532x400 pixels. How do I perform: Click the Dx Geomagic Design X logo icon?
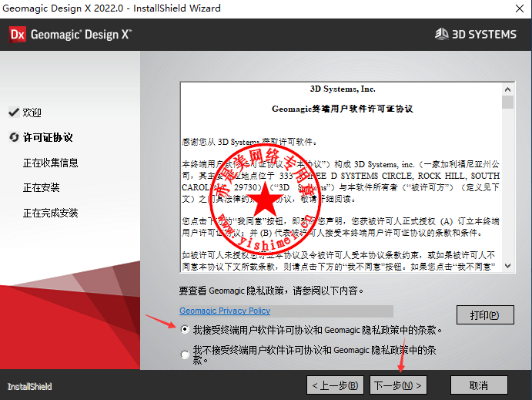click(x=18, y=35)
